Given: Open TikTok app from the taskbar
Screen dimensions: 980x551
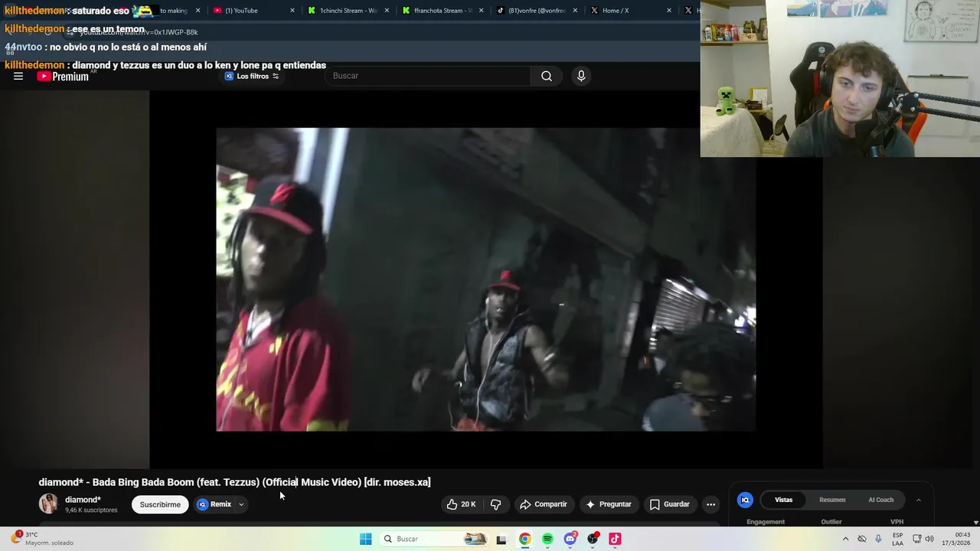Looking at the screenshot, I should [x=615, y=539].
